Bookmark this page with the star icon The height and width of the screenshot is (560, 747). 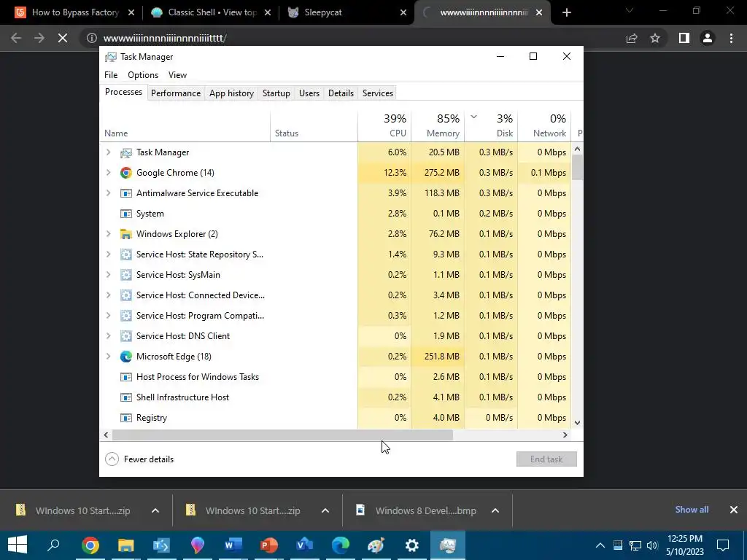click(x=655, y=38)
